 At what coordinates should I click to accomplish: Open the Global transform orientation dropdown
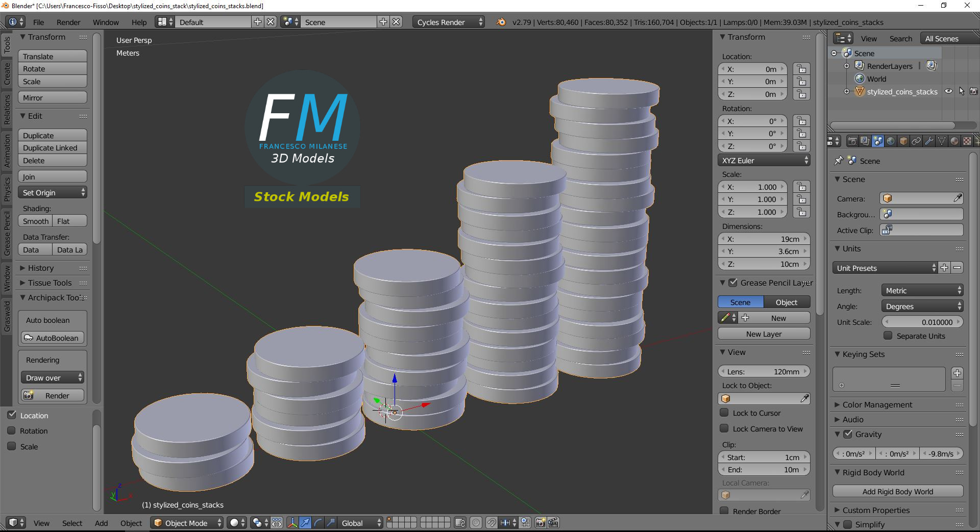click(x=361, y=523)
